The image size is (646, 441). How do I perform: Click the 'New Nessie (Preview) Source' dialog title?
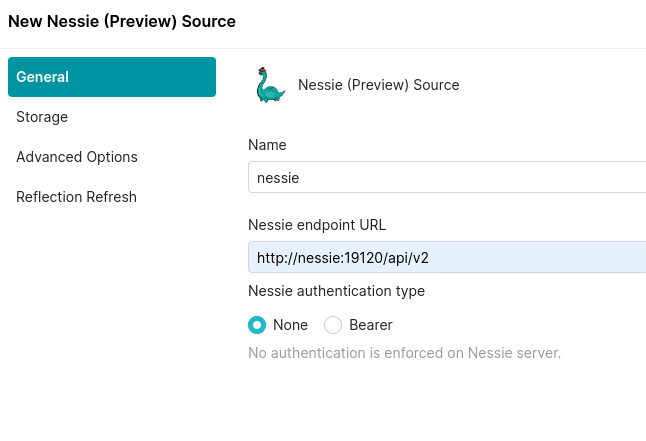pyautogui.click(x=122, y=21)
